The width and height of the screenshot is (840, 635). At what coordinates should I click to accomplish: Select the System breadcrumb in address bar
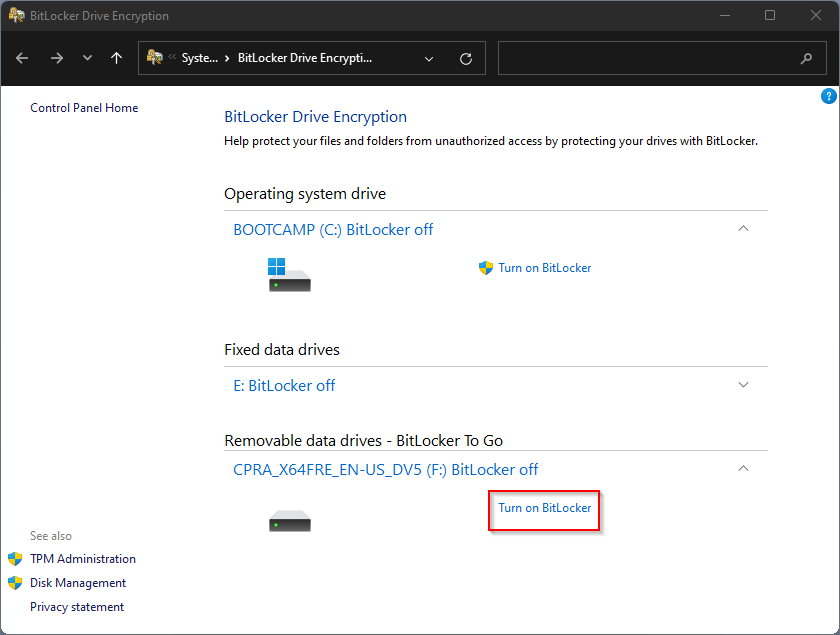click(199, 58)
